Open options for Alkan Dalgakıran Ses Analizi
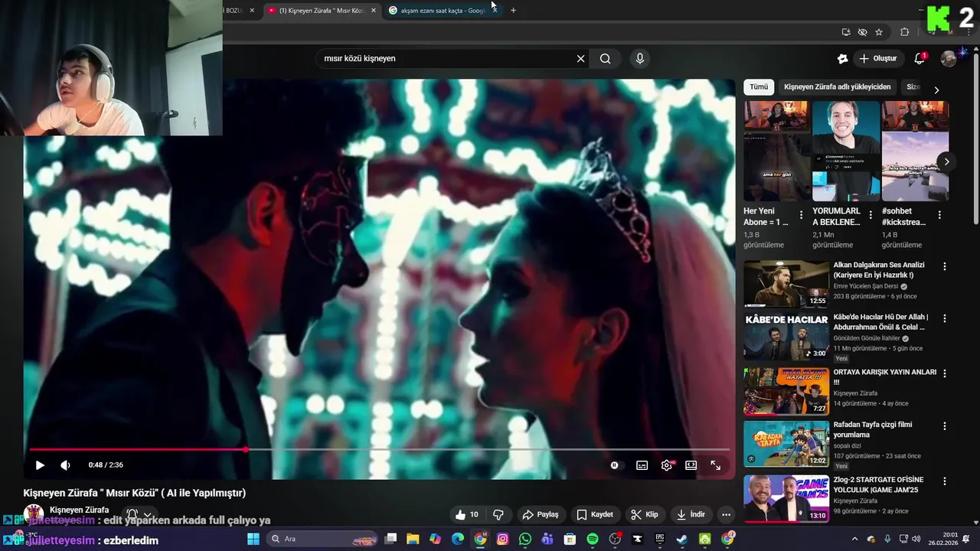The width and height of the screenshot is (980, 551). click(944, 266)
